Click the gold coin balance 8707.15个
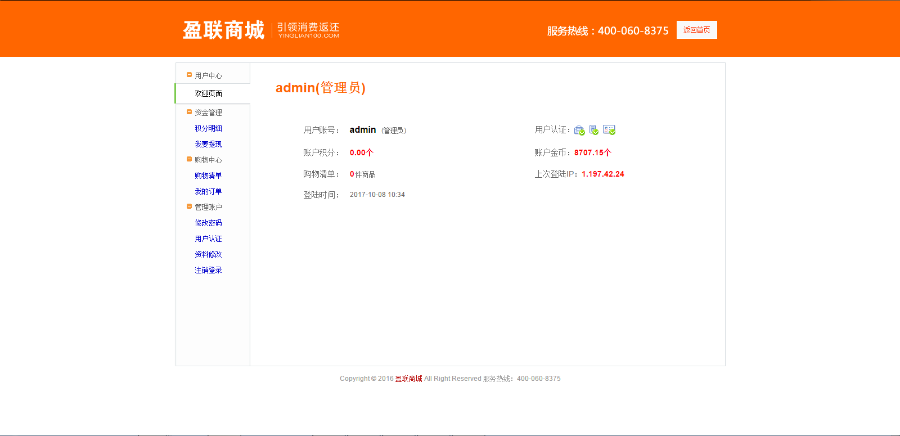This screenshot has height=436, width=900. [592, 153]
